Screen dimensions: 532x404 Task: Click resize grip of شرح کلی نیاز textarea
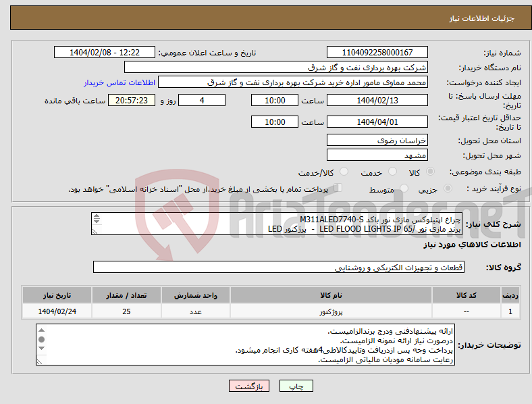(x=95, y=231)
